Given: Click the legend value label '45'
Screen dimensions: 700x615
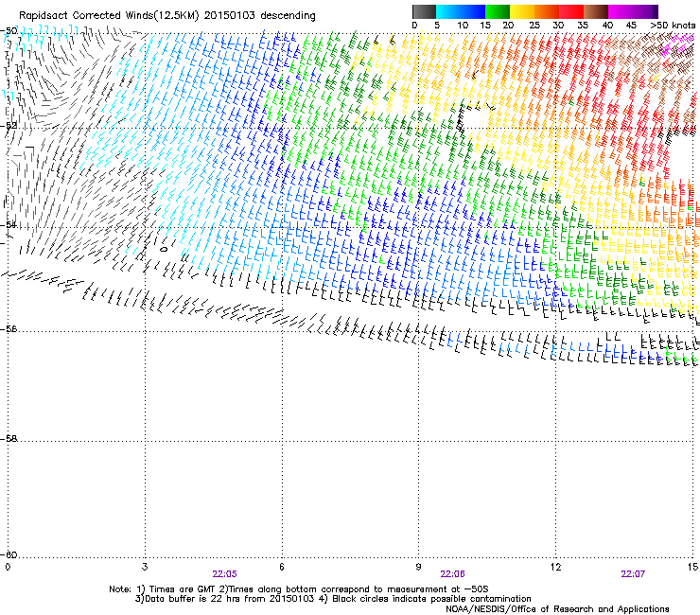Looking at the screenshot, I should click(x=631, y=26).
